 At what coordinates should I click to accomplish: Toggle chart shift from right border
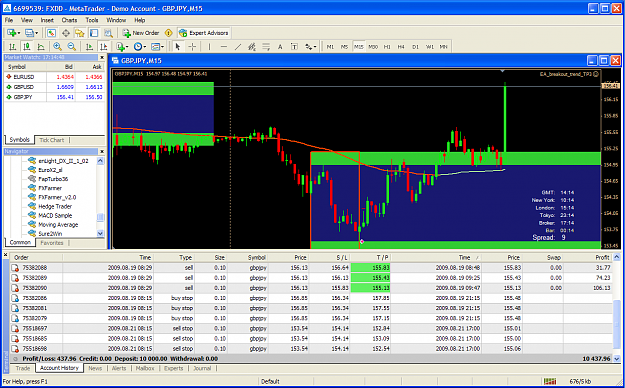tap(104, 47)
